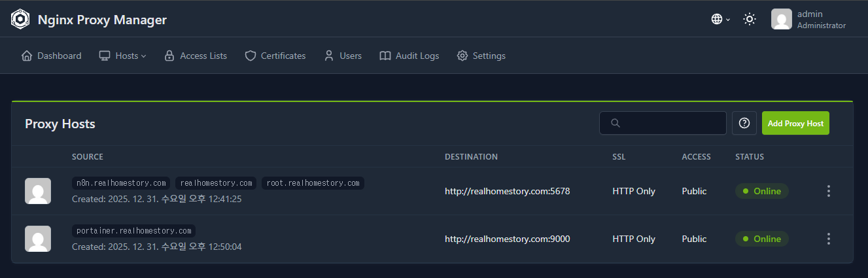
Task: Click the Proxy Hosts heading
Action: pos(60,124)
